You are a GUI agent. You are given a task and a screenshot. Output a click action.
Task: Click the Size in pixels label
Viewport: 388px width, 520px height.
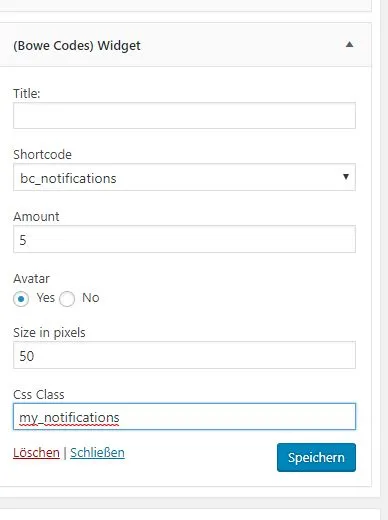point(49,333)
